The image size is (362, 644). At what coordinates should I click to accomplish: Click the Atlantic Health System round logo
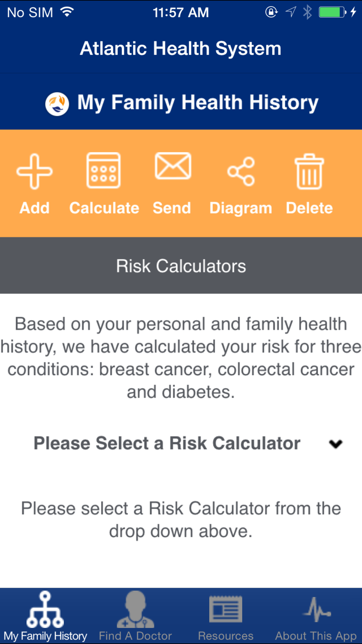point(57,104)
